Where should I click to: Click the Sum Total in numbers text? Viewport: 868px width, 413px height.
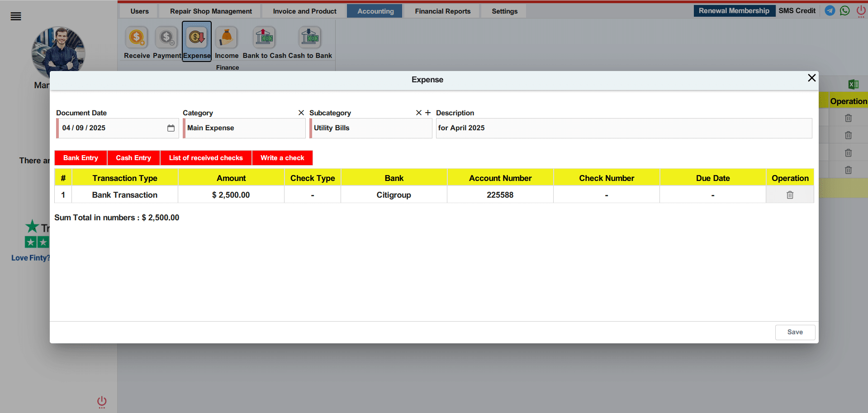[x=117, y=218]
